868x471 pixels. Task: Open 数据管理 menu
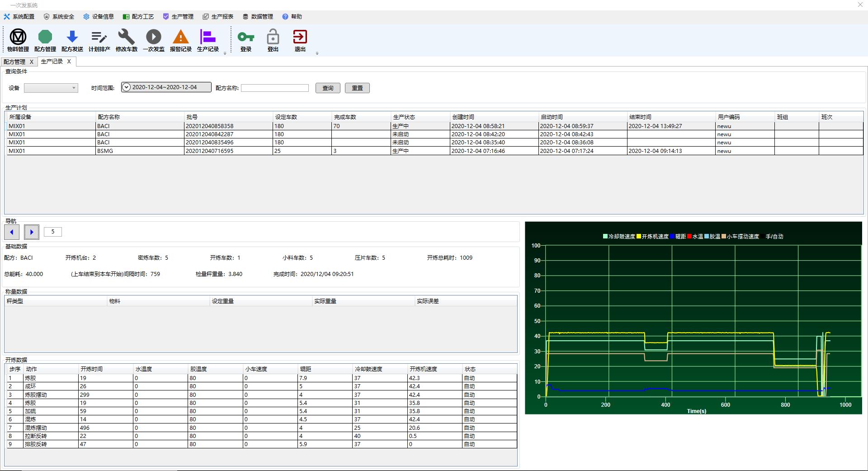(258, 17)
